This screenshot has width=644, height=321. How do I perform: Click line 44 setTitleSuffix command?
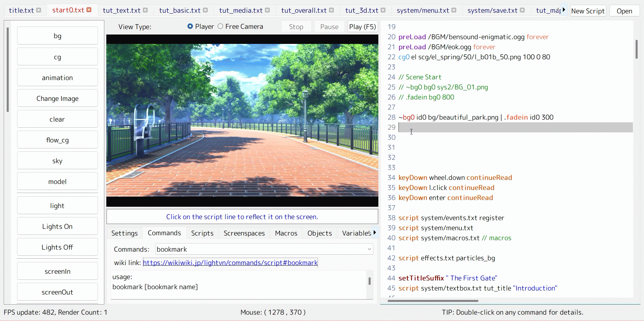[x=448, y=278]
